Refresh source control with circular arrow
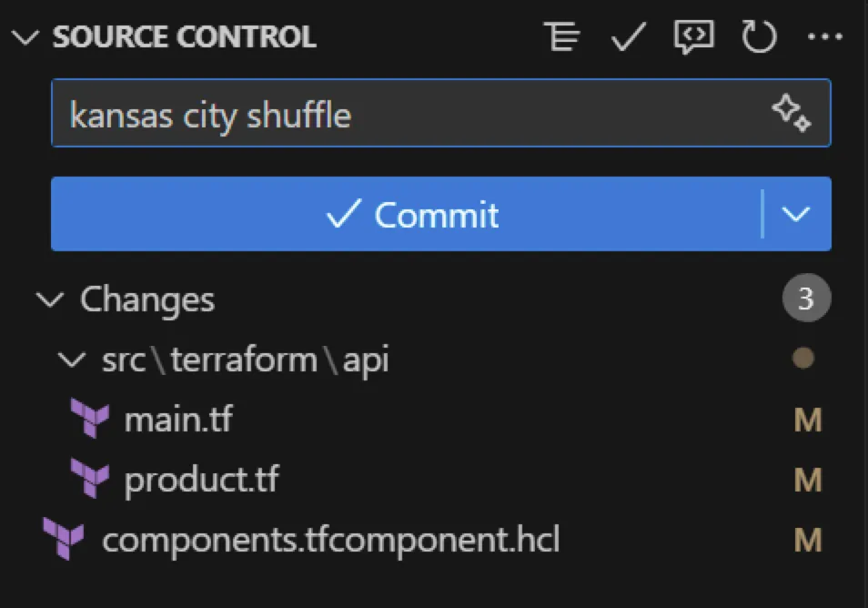 coord(759,37)
